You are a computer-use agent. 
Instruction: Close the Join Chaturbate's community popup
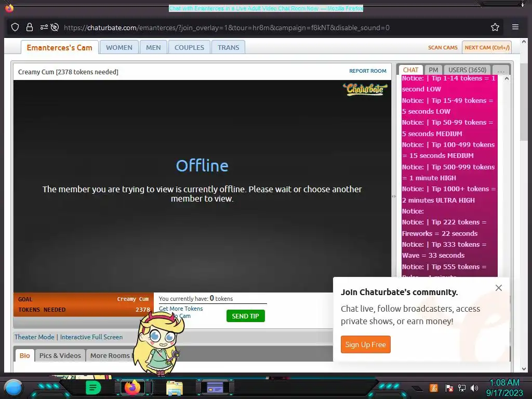pyautogui.click(x=498, y=288)
